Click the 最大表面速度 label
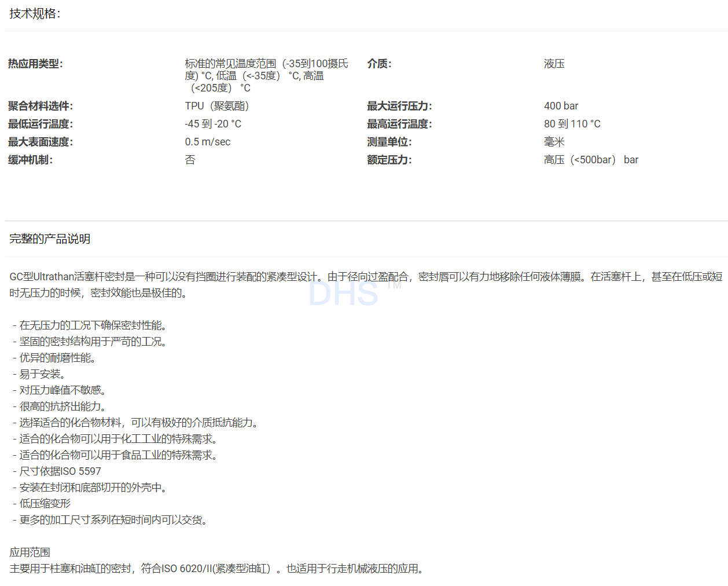Screen dimensions: 728x586 [x=41, y=142]
